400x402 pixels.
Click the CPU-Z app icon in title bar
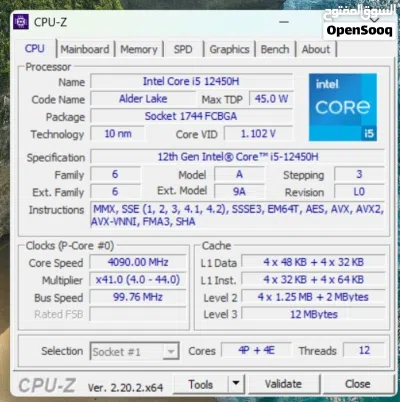(x=21, y=22)
